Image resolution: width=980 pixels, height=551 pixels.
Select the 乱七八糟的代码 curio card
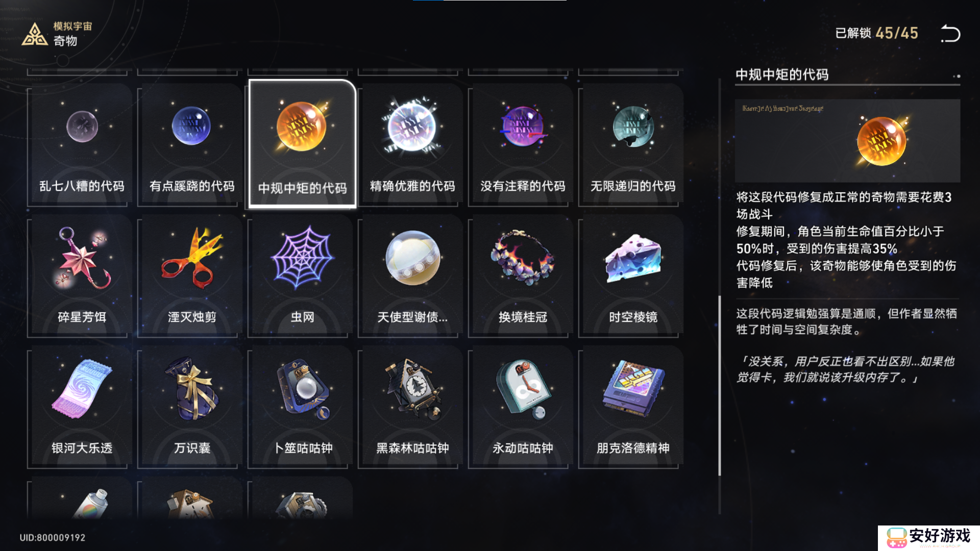tap(82, 145)
